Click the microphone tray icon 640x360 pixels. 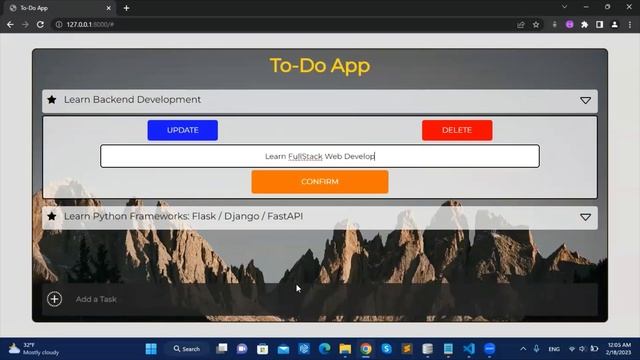536,349
